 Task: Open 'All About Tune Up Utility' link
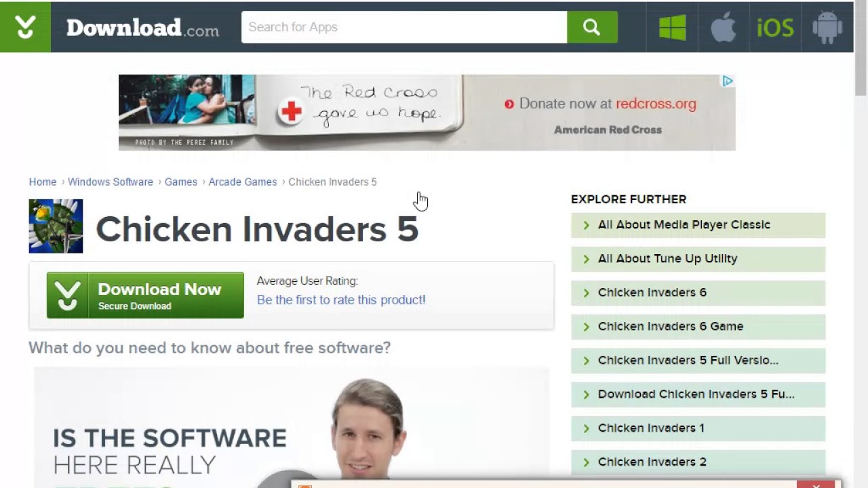668,258
